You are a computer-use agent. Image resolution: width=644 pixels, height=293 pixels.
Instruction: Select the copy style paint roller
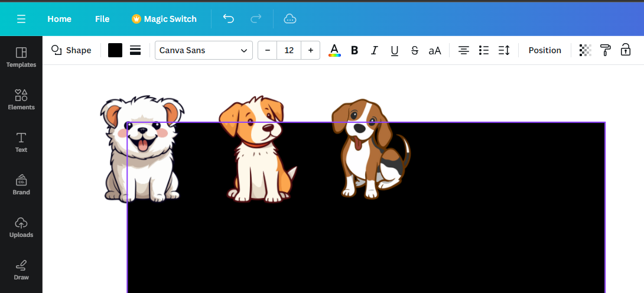coord(606,50)
